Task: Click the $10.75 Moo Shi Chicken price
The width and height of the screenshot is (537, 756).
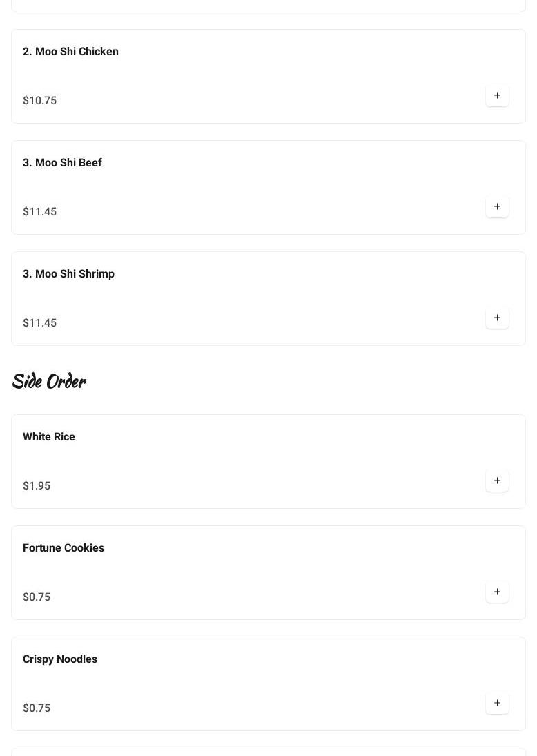Action: pyautogui.click(x=39, y=101)
